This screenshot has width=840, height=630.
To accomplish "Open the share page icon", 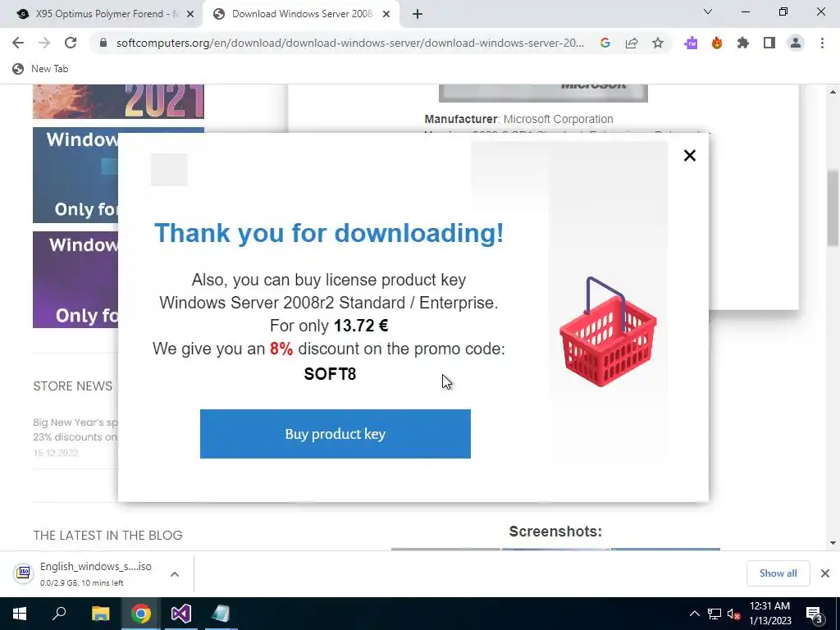I will tap(632, 43).
